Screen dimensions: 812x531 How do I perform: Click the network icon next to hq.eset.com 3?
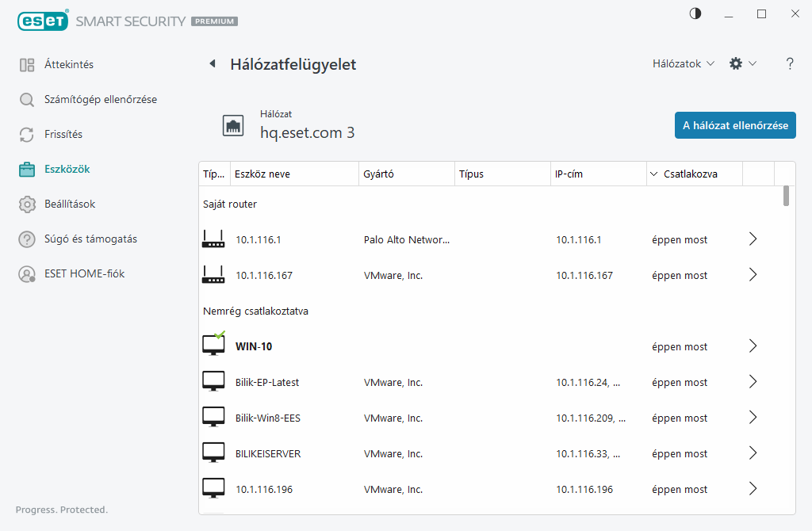pyautogui.click(x=233, y=125)
